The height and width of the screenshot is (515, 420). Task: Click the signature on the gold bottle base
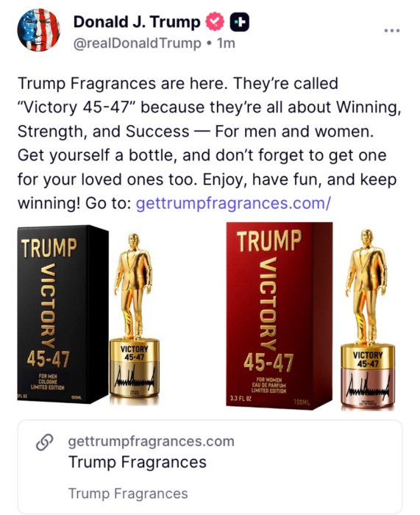tap(135, 380)
